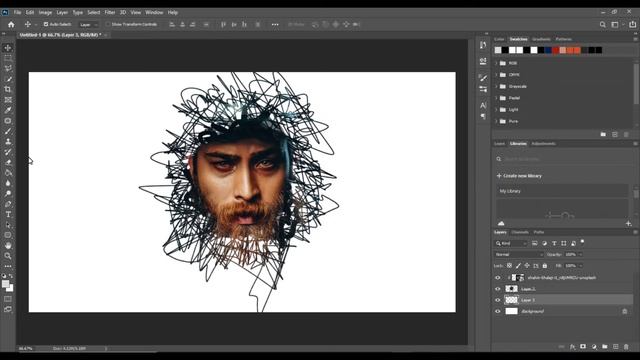
Task: Select the Crop tool
Action: [x=8, y=89]
